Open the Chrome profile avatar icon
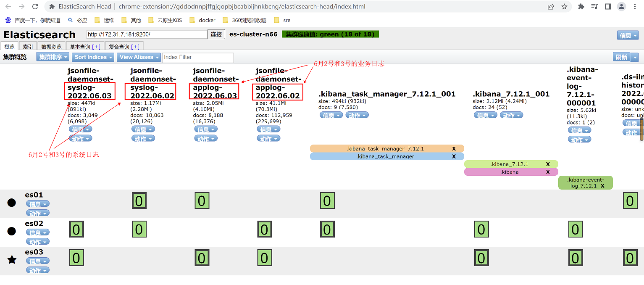644x285 pixels. [621, 7]
